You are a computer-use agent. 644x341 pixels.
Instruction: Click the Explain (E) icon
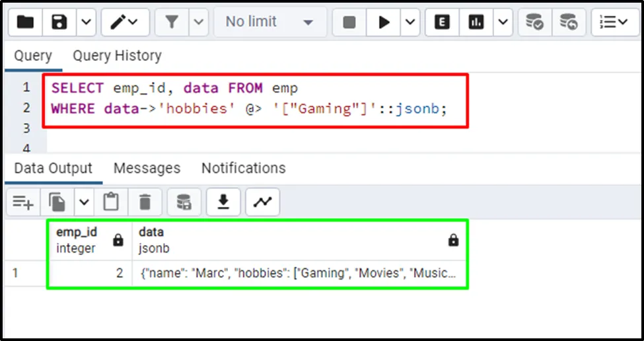click(x=443, y=22)
